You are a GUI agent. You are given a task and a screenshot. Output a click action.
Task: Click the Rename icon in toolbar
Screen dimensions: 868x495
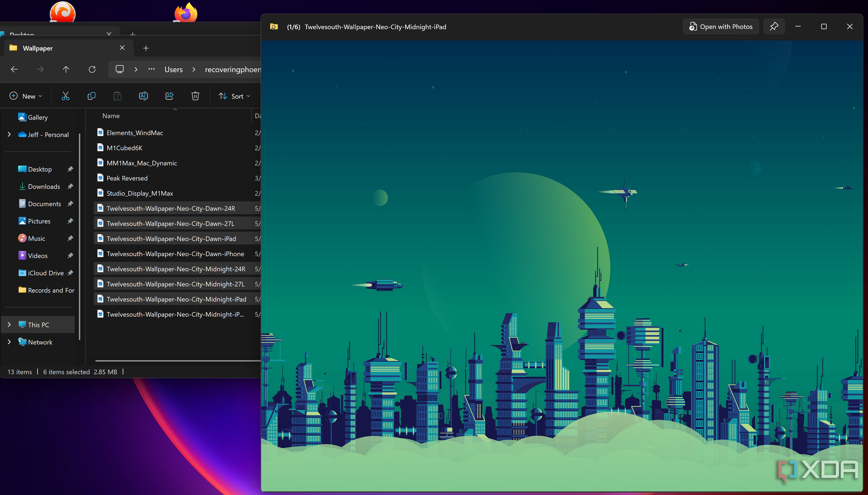143,96
